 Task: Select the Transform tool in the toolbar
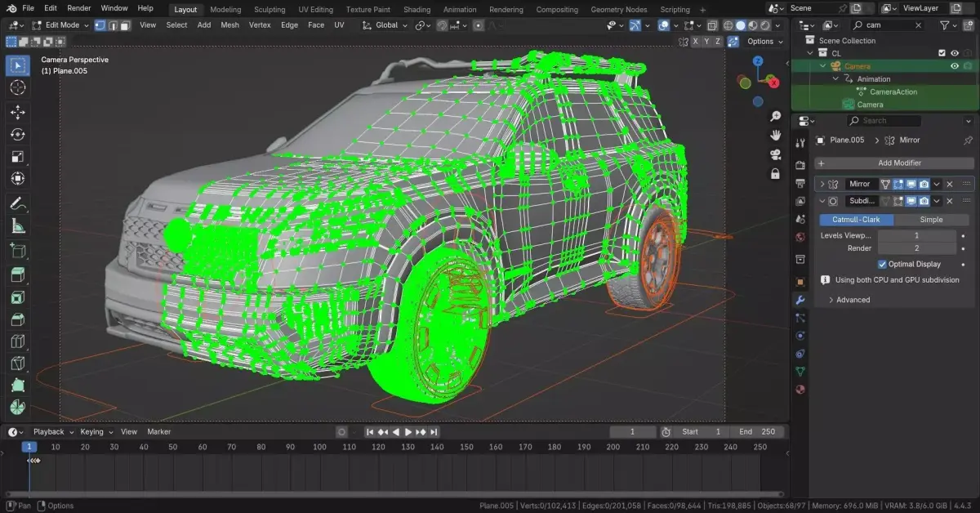[18, 179]
